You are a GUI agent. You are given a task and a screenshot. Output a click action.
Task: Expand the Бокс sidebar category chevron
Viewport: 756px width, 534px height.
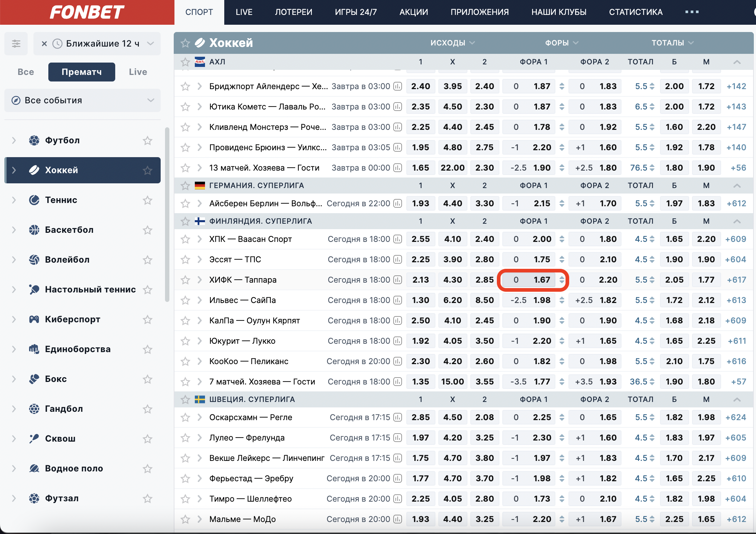click(14, 379)
